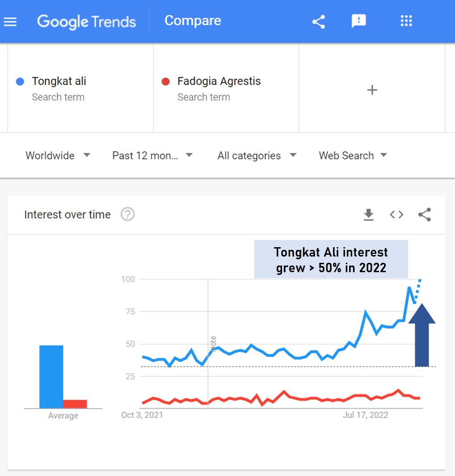This screenshot has height=476, width=455.
Task: Expand the All categories dropdown
Action: (257, 156)
